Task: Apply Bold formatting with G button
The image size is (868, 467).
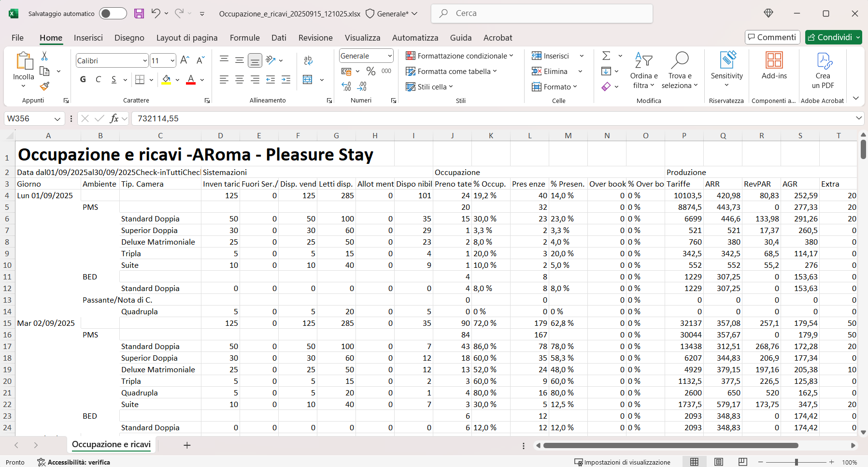Action: (x=83, y=79)
